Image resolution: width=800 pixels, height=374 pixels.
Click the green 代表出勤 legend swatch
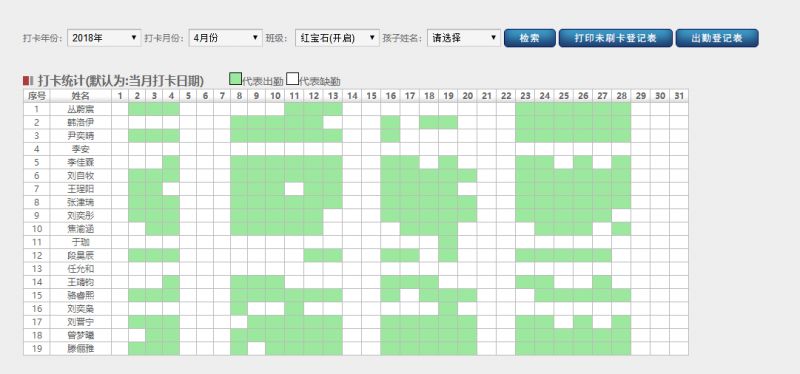click(x=235, y=79)
